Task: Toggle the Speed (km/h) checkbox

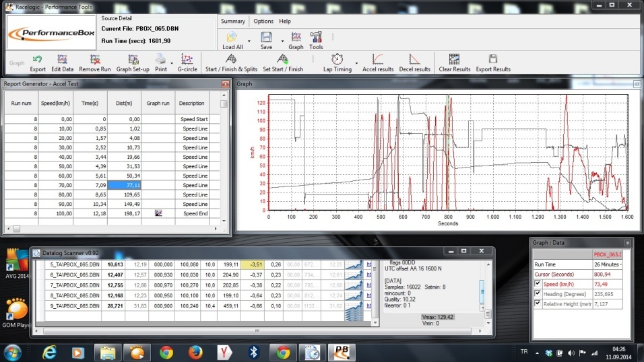Action: 537,284
